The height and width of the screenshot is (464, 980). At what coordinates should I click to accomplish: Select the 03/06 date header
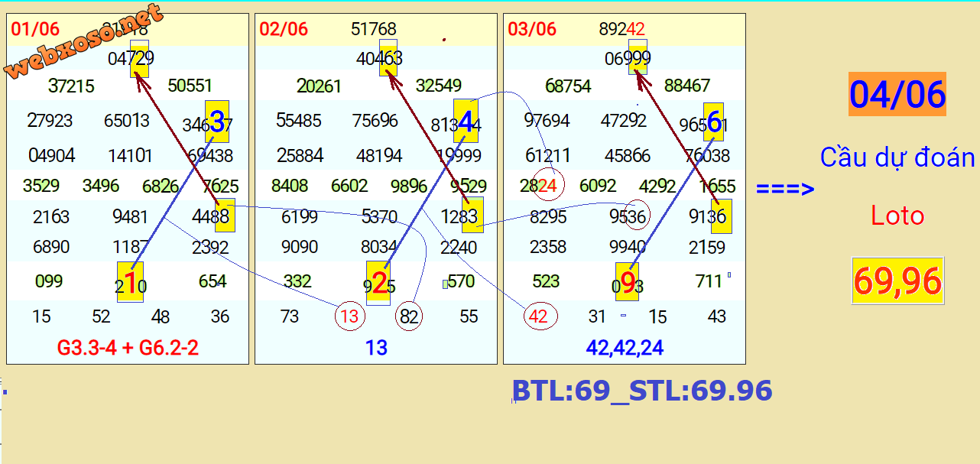tap(532, 30)
